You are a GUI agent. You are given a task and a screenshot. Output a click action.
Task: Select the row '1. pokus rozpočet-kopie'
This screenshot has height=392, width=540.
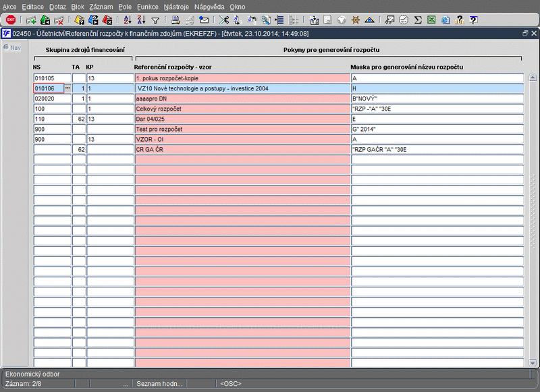[242, 78]
